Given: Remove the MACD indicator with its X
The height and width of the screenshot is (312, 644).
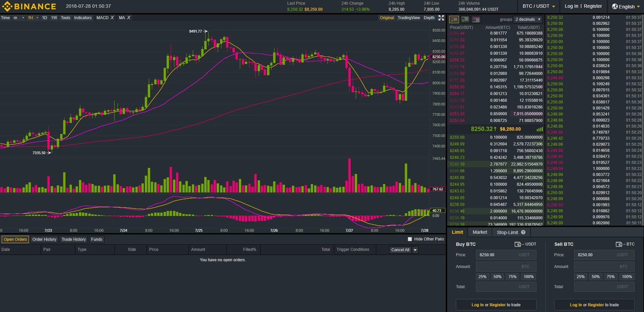Looking at the screenshot, I should [112, 18].
